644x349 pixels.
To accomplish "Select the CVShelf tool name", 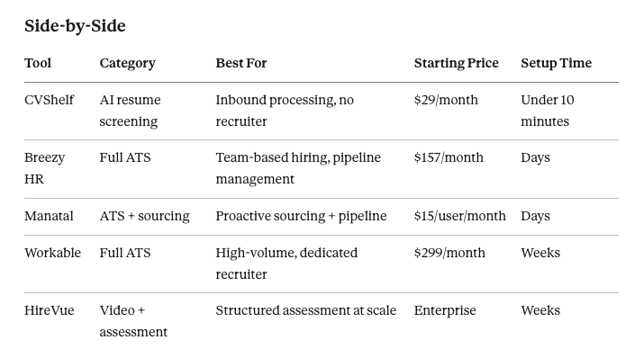I will tap(49, 100).
